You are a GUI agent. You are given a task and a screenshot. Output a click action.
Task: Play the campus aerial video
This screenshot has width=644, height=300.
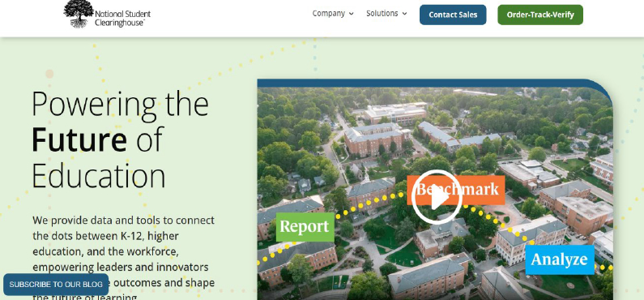(437, 197)
